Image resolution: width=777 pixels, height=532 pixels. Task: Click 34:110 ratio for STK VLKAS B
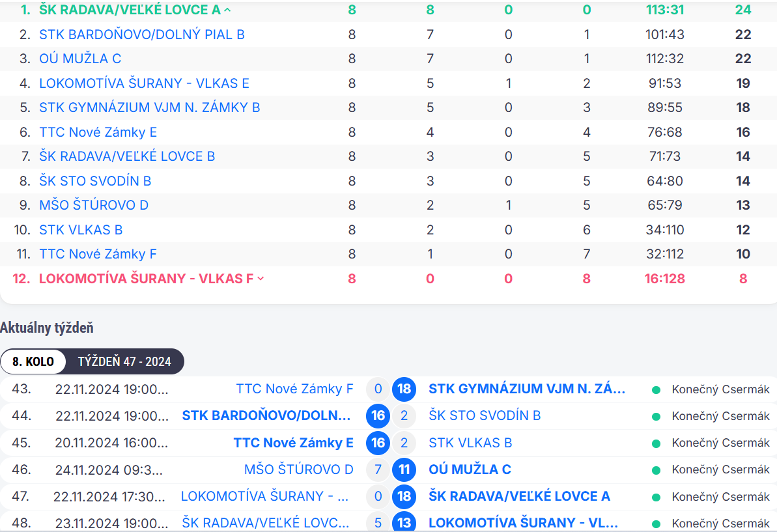665,230
